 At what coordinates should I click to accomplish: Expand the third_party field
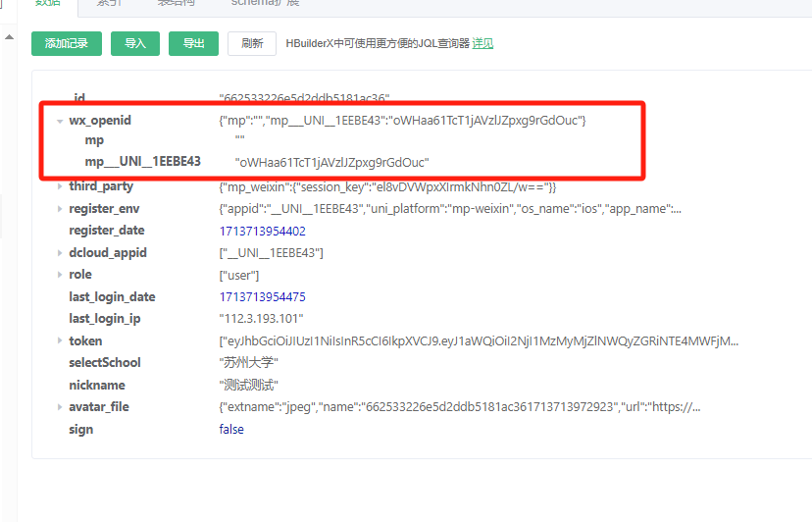pyautogui.click(x=60, y=186)
